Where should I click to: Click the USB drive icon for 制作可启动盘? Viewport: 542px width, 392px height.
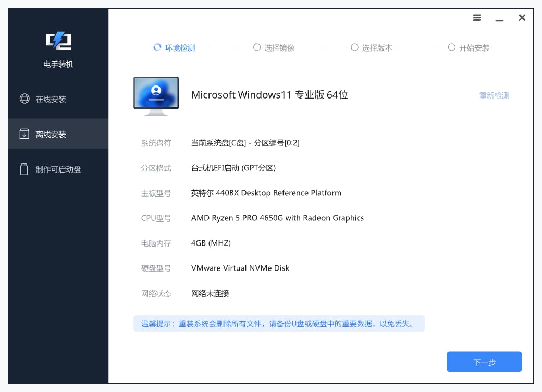click(x=24, y=169)
